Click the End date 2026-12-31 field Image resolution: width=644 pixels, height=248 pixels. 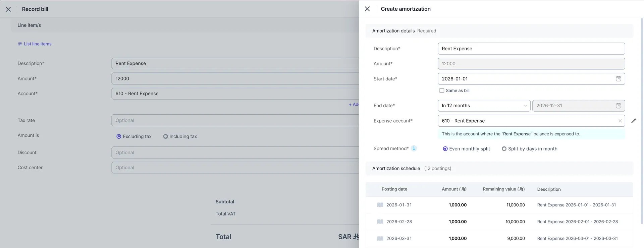click(579, 106)
